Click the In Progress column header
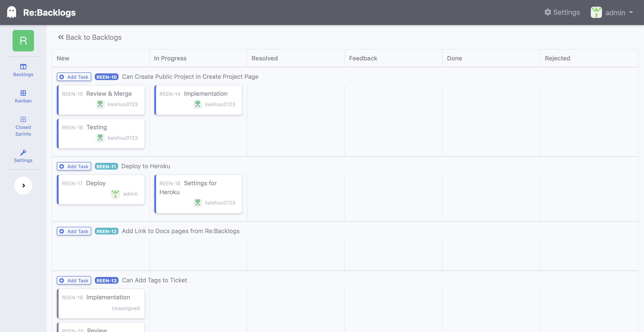Screen dimensions: 644x332 click(x=170, y=58)
